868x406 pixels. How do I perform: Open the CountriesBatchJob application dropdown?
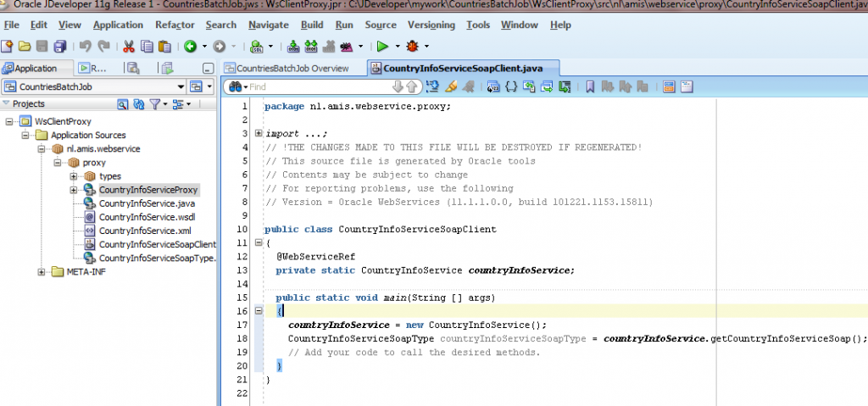point(181,86)
